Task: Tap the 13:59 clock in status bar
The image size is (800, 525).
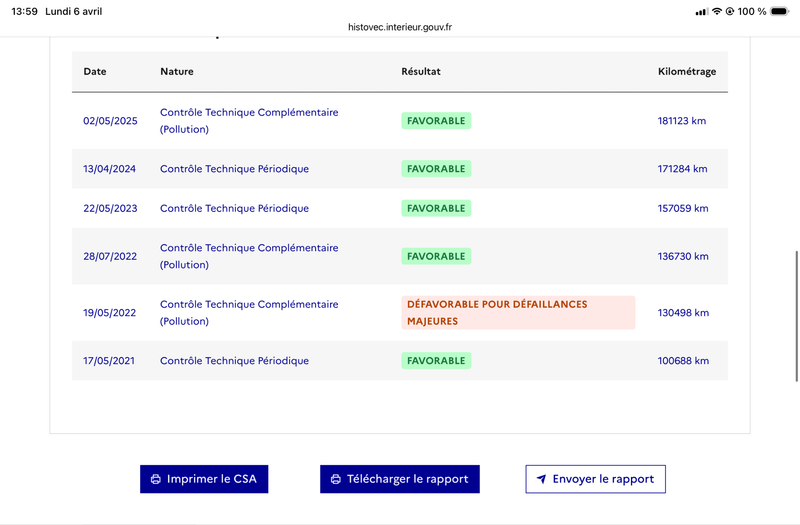Action: pos(23,11)
